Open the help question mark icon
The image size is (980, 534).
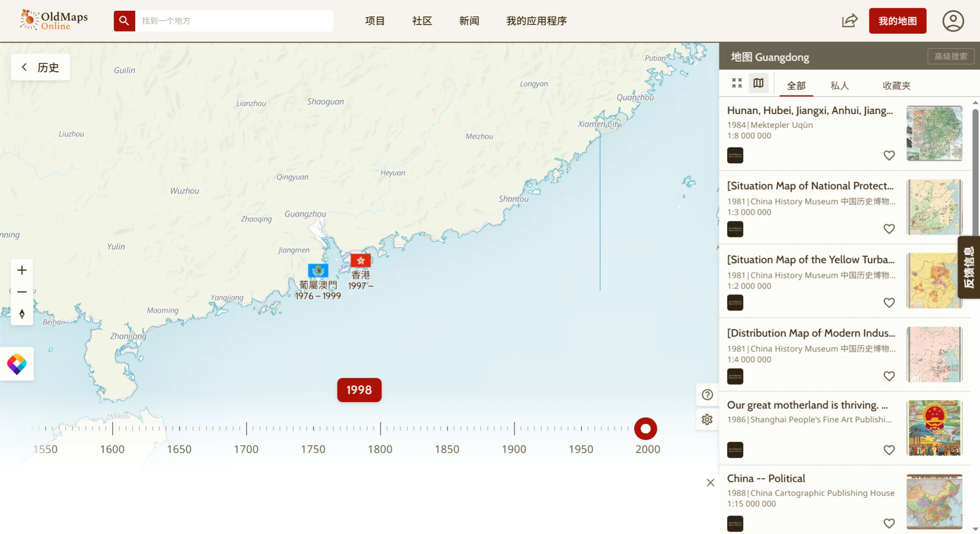tap(706, 394)
